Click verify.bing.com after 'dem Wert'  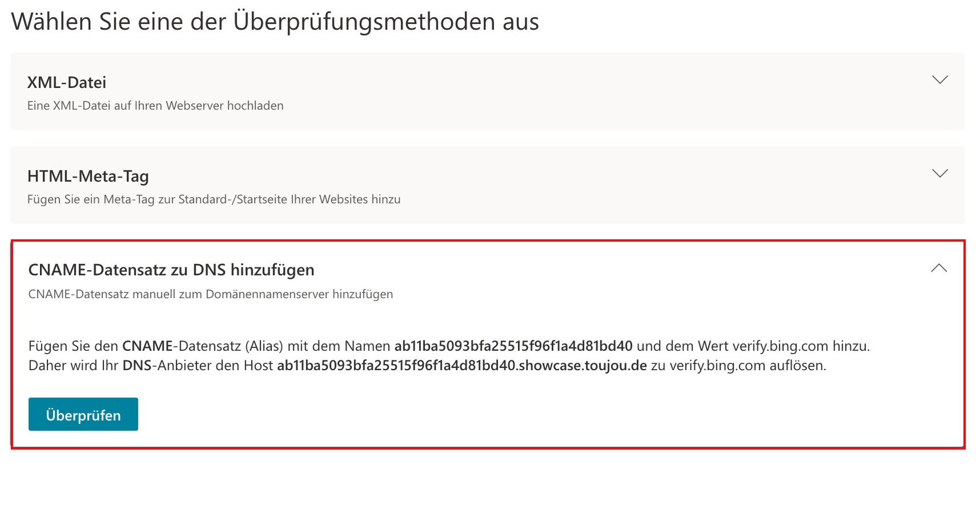[x=780, y=346]
